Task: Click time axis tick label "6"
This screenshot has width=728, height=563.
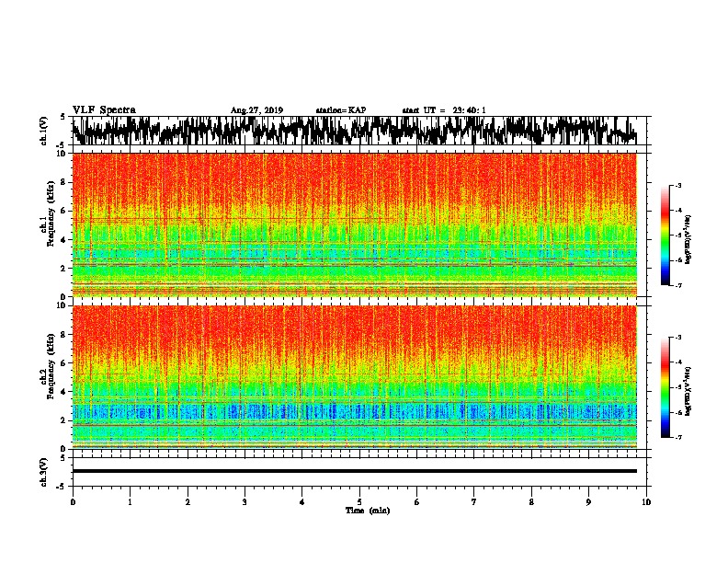Action: pos(417,502)
